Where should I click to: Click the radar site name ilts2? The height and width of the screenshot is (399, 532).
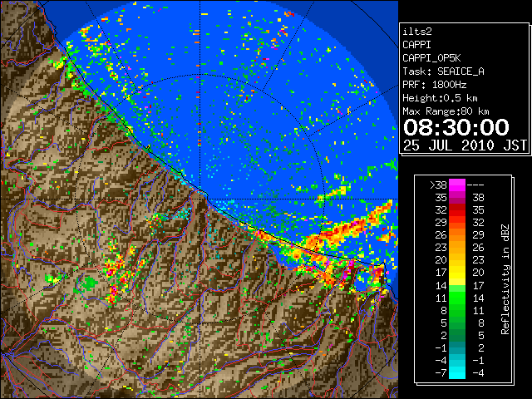click(x=417, y=32)
